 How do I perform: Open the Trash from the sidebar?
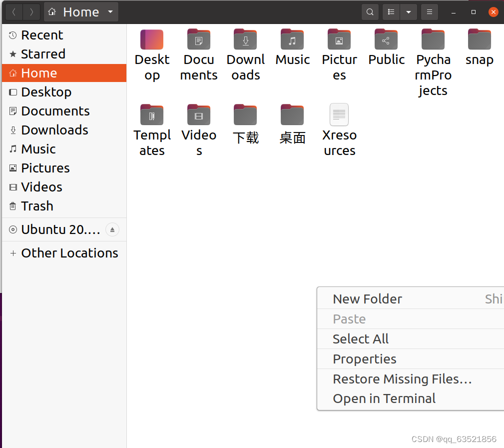[x=36, y=206]
